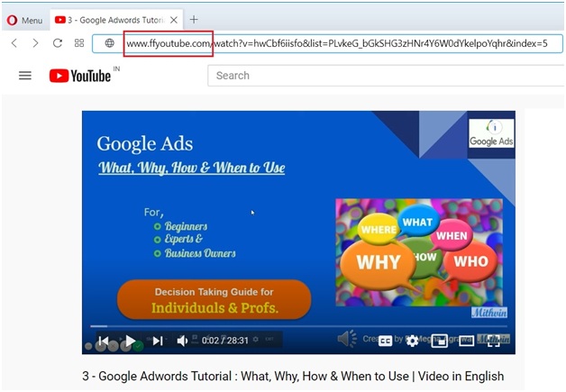This screenshot has width=566, height=392.
Task: Close the Google Adwords Tutorial tab
Action: [173, 20]
